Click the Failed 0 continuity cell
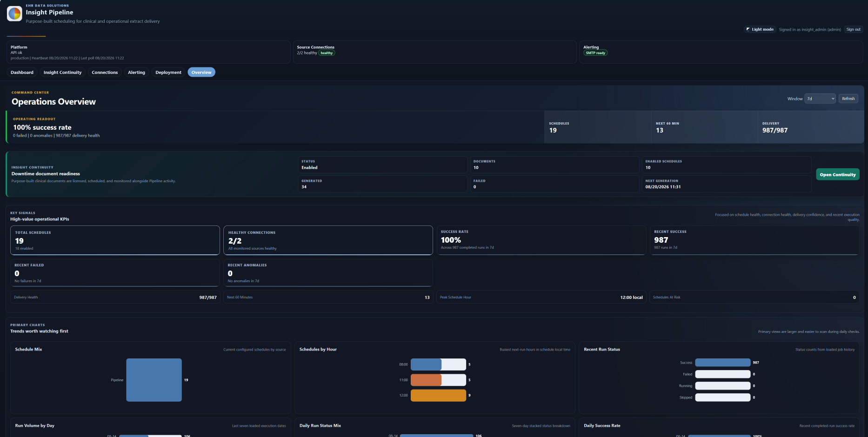This screenshot has height=437, width=868. [x=554, y=184]
